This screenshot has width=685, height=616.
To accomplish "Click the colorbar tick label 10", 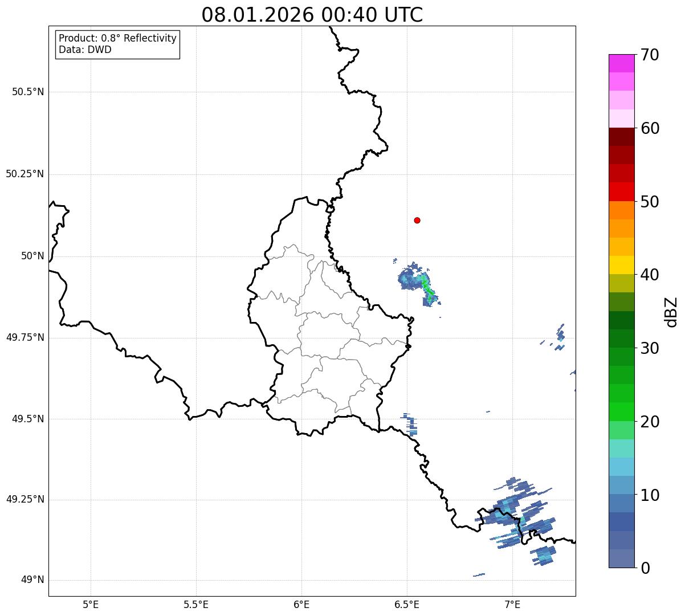I will point(650,495).
